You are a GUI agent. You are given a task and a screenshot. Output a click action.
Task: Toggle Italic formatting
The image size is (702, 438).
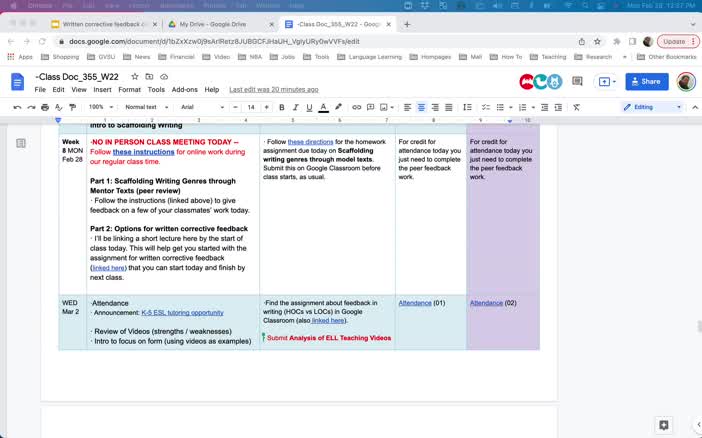[295, 107]
